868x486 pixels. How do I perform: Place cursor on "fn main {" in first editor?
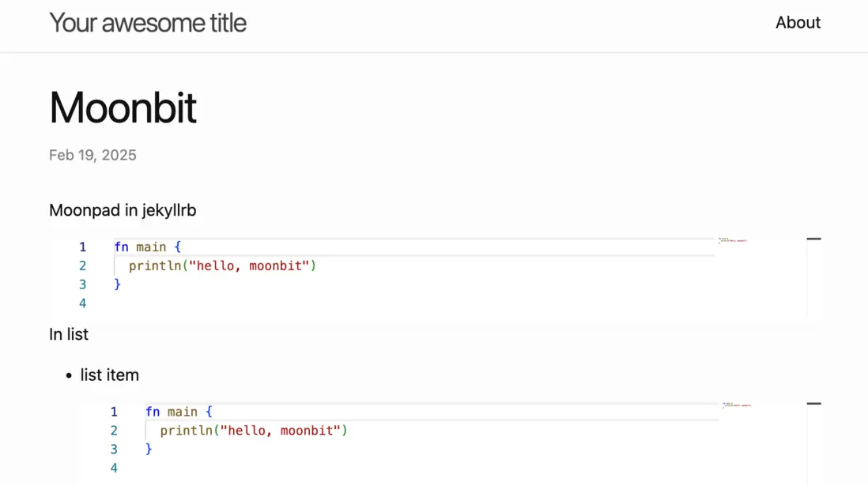[148, 247]
